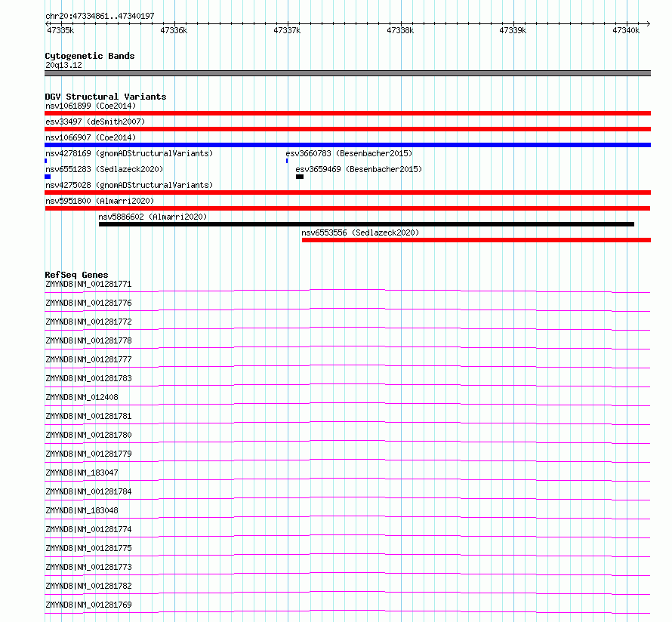Screen dimensions: 672x622
Task: Click the 47336k ruler tick label
Action: coord(174,30)
